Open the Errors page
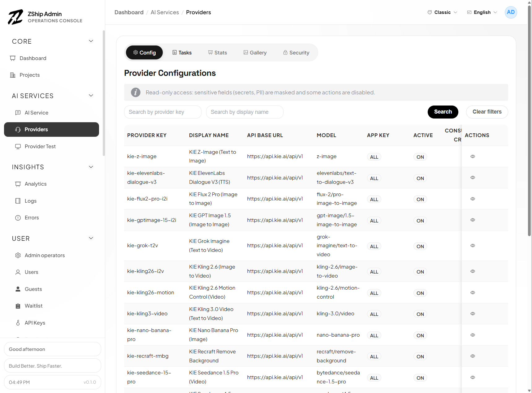532x393 pixels. [x=32, y=218]
